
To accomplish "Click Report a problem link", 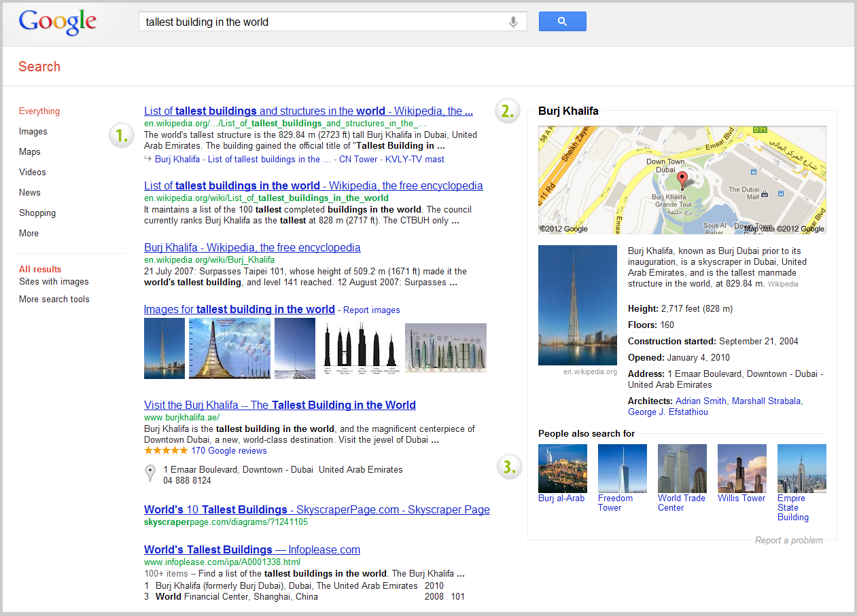I will tap(788, 540).
